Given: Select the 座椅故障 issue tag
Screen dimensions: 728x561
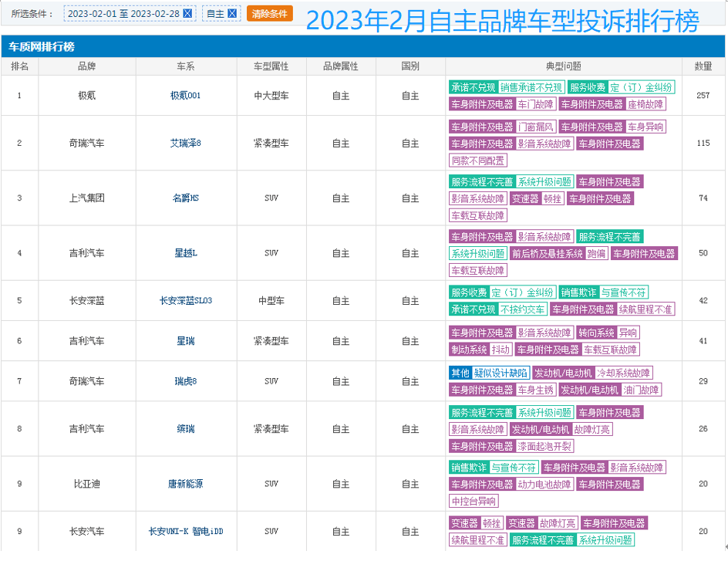Looking at the screenshot, I should [x=645, y=104].
